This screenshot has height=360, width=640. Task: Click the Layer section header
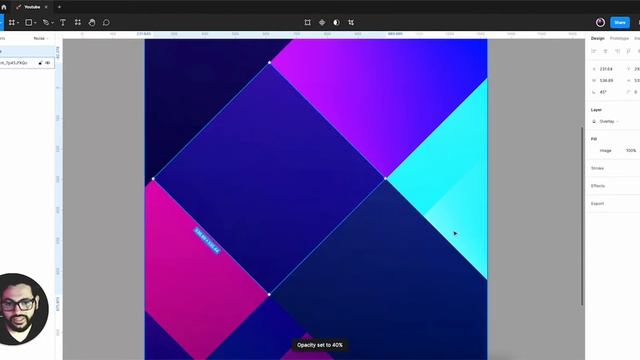(596, 110)
